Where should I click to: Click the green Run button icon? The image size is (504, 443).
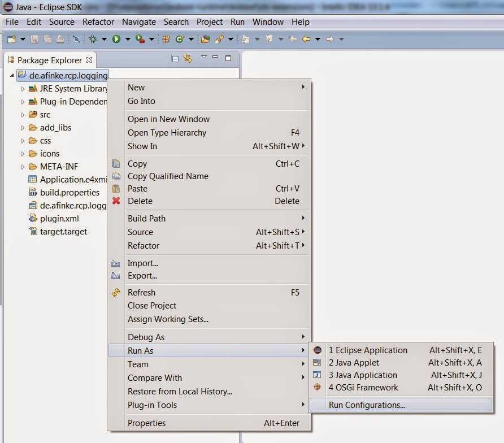[x=116, y=39]
